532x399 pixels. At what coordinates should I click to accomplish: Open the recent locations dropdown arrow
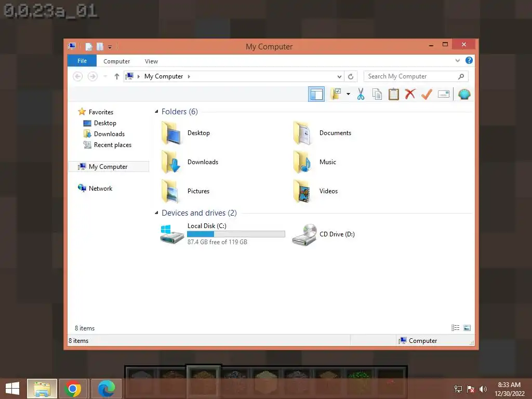105,76
